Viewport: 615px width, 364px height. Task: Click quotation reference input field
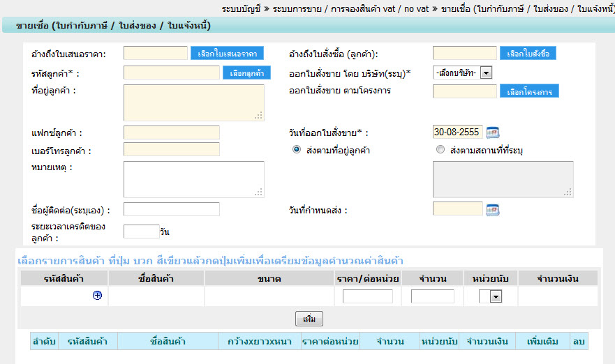tap(156, 53)
